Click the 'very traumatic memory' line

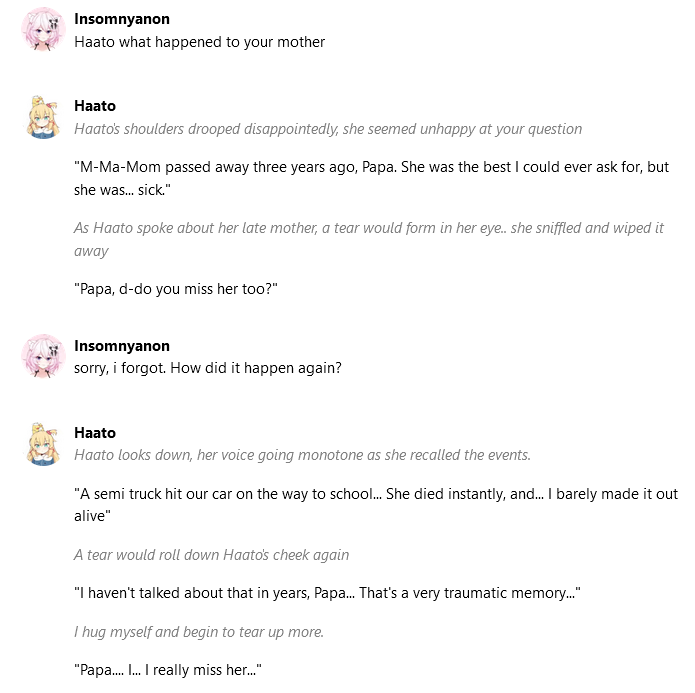[x=327, y=593]
